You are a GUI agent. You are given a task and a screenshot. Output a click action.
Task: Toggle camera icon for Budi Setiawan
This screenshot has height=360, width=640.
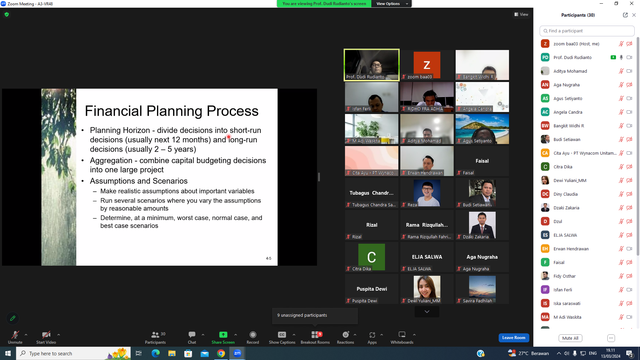pos(629,140)
